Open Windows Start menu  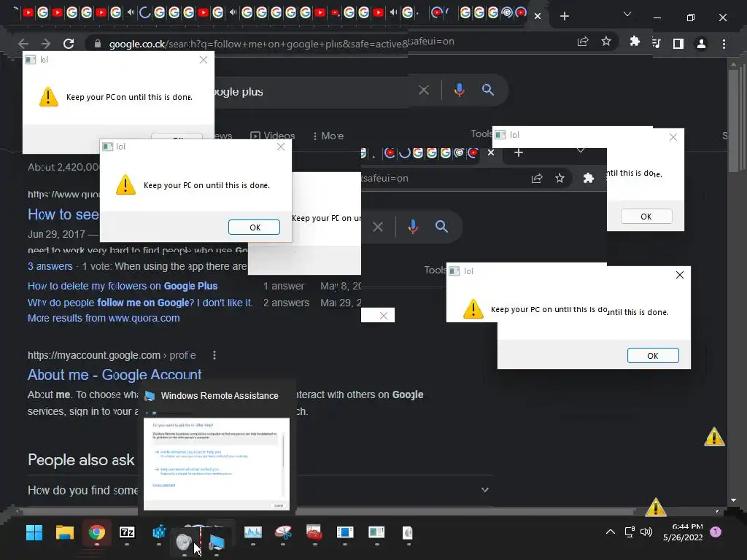point(34,532)
